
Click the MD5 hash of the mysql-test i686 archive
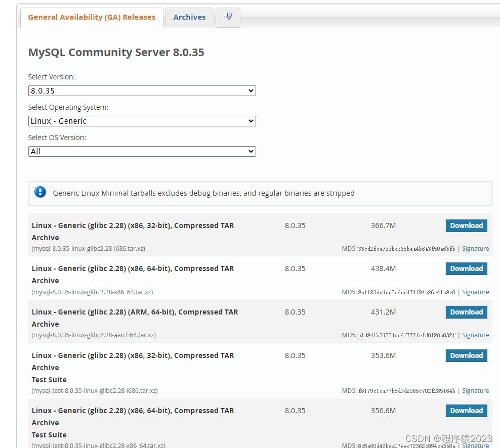point(406,391)
